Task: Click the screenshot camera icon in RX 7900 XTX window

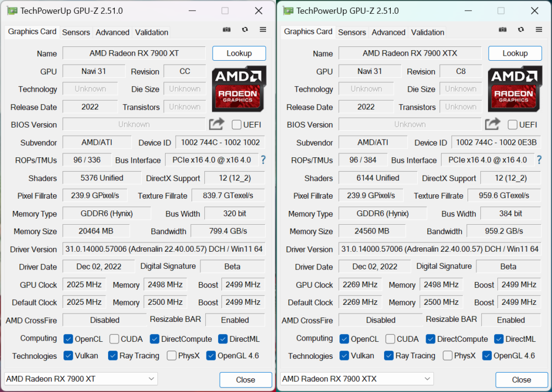Action: [x=503, y=30]
